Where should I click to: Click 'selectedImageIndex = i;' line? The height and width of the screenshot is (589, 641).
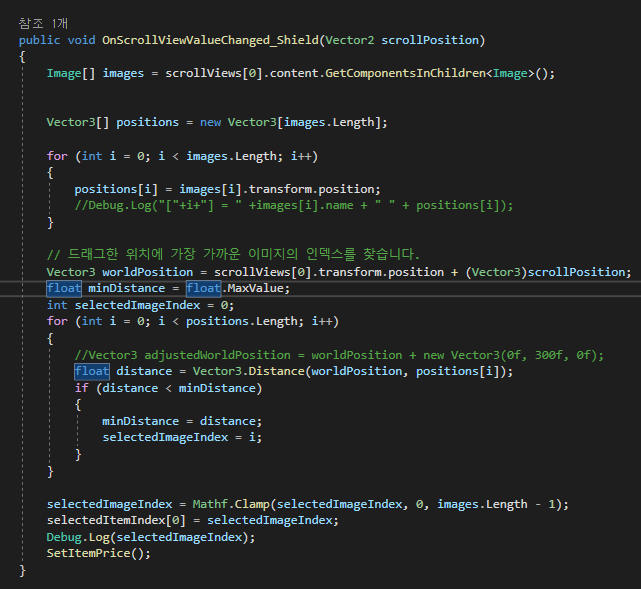click(x=182, y=437)
